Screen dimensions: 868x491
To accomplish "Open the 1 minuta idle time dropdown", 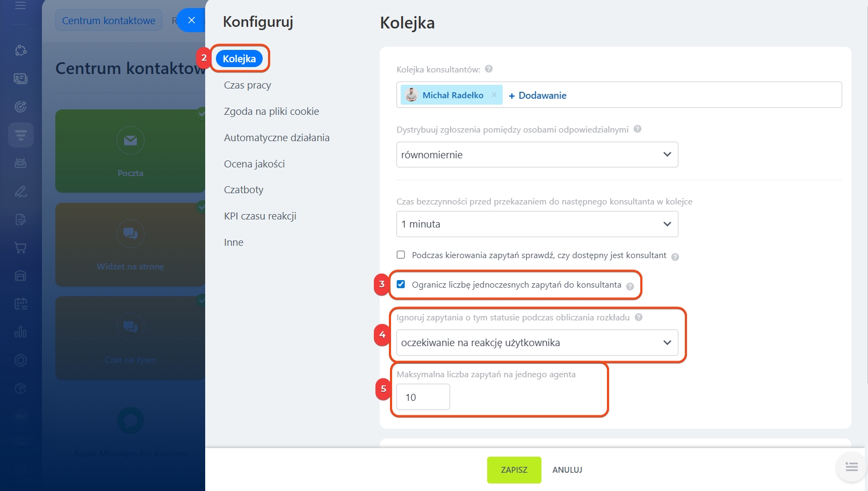I will [x=537, y=224].
